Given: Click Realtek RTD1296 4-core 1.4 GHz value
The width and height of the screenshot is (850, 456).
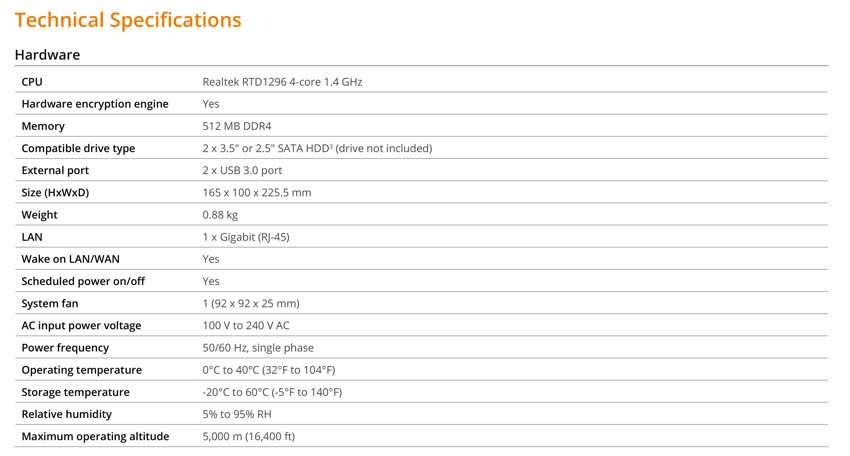Looking at the screenshot, I should [282, 82].
